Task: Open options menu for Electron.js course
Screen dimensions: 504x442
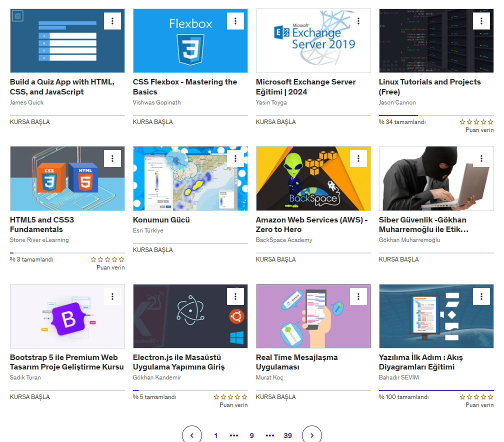Action: [235, 296]
